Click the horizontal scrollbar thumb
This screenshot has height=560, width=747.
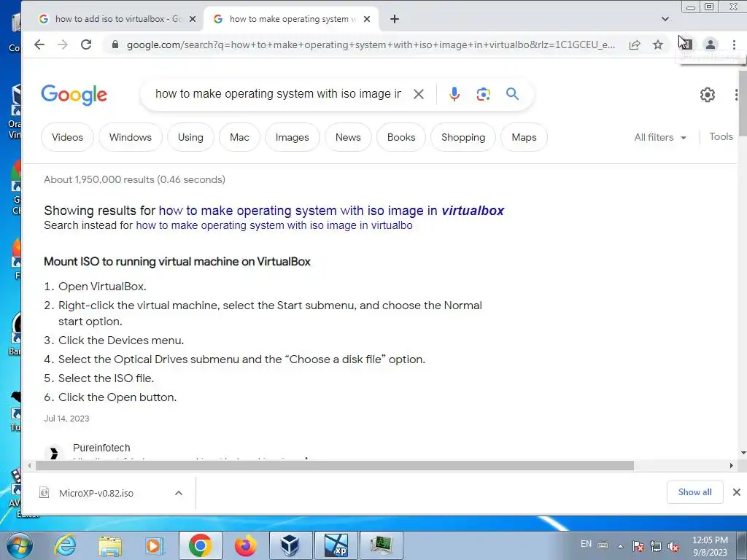[335, 465]
